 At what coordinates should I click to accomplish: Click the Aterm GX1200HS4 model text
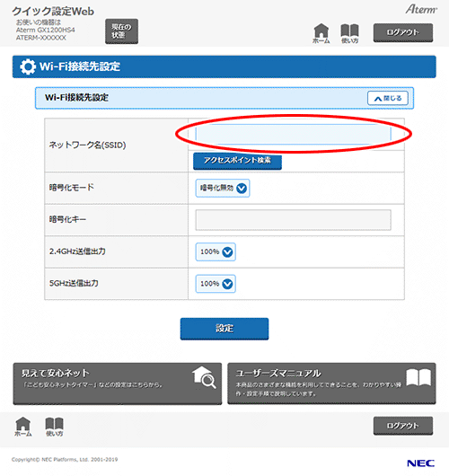pyautogui.click(x=46, y=30)
